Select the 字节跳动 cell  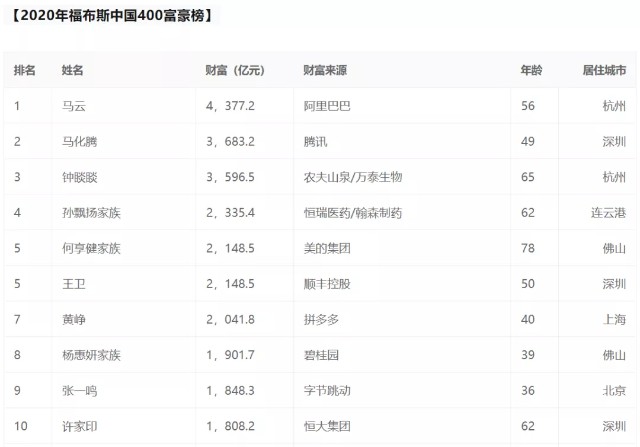(x=327, y=390)
